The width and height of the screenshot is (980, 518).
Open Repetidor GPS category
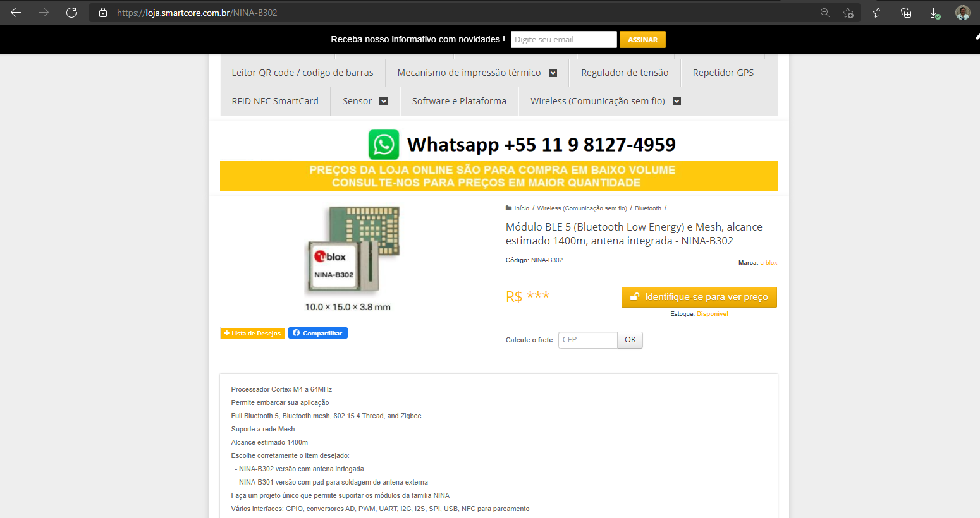[x=723, y=73]
